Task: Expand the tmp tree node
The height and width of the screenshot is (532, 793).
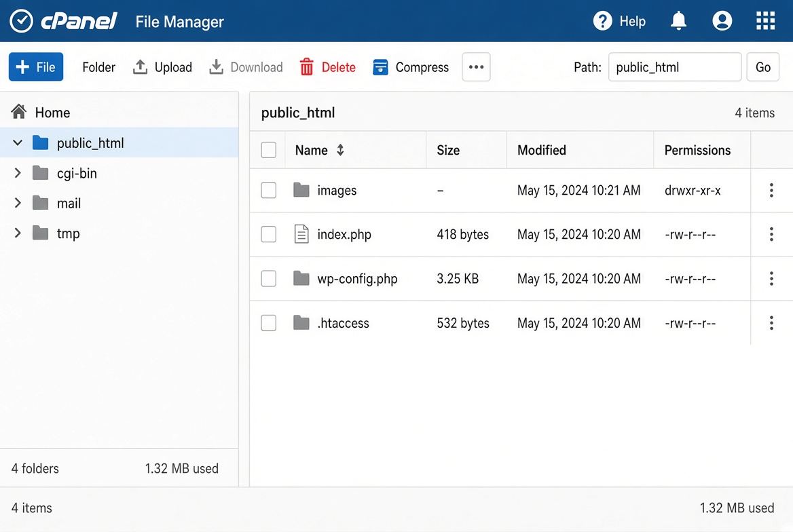Action: (18, 233)
